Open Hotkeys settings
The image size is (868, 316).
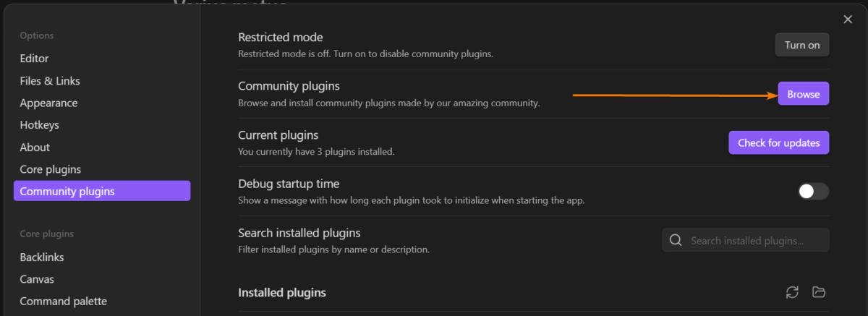point(40,125)
